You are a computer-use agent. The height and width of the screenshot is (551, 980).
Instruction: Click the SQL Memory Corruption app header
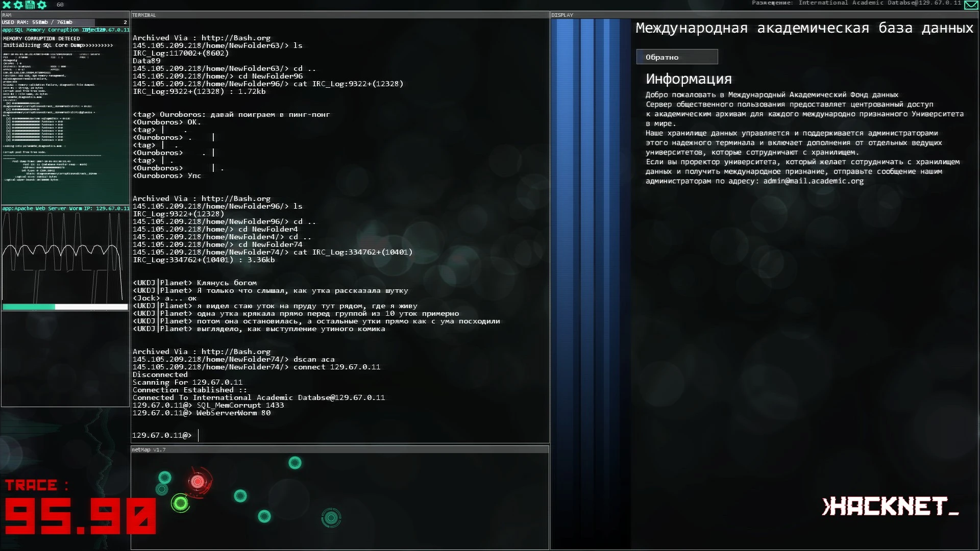65,30
